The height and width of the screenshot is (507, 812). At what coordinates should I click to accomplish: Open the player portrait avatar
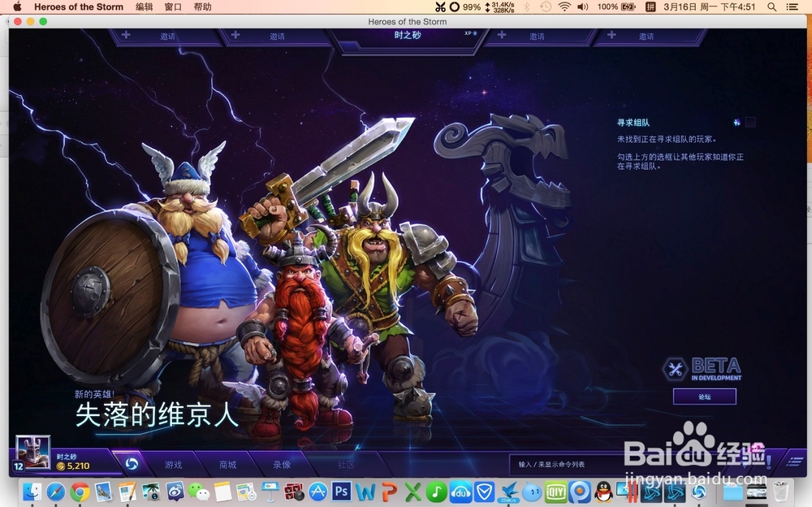click(33, 452)
